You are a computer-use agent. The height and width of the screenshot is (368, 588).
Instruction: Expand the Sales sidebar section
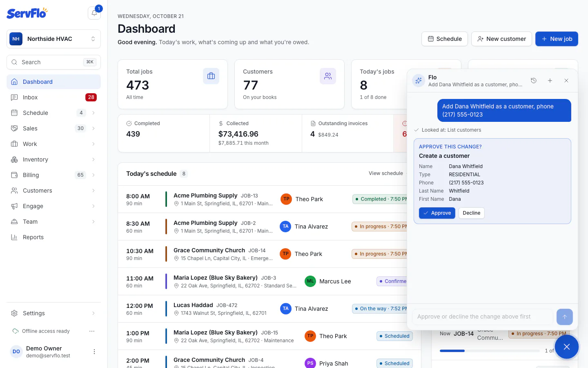click(94, 128)
